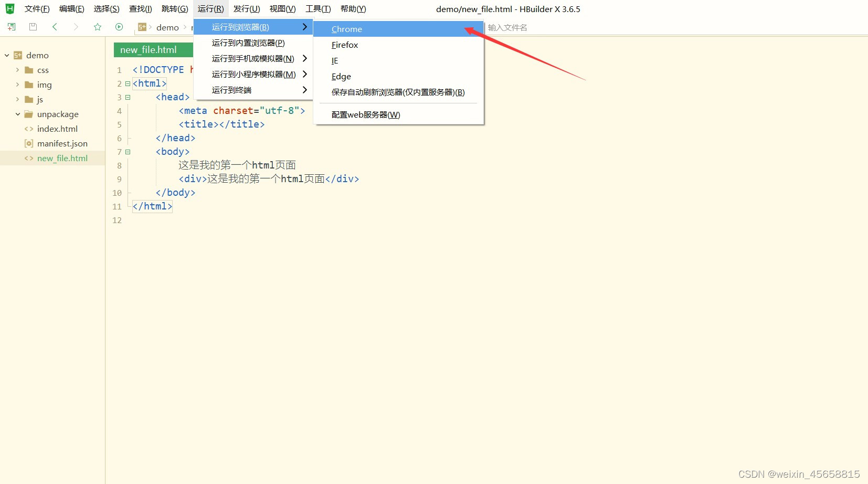Go forward with the right arrow icon
The height and width of the screenshot is (484, 868).
pos(76,27)
